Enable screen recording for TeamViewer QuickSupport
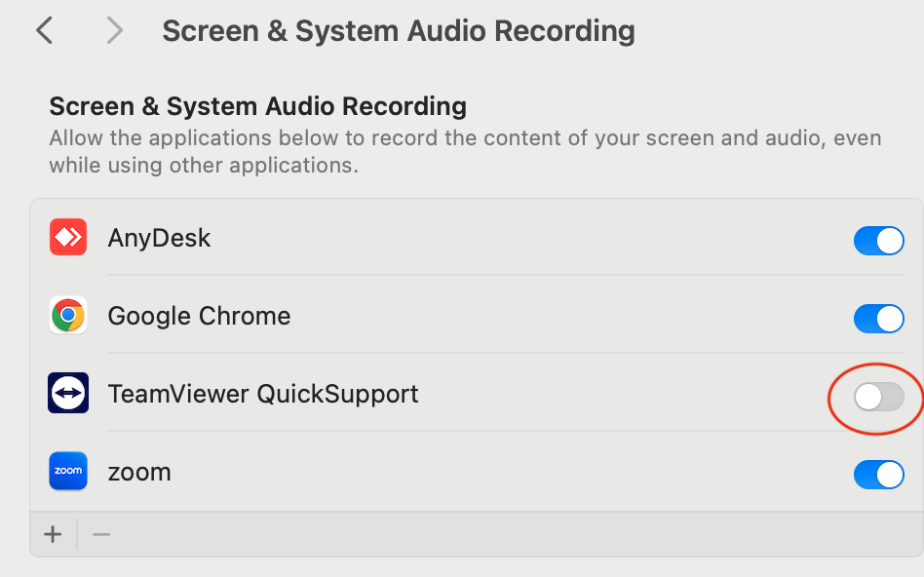The height and width of the screenshot is (577, 924). click(878, 397)
